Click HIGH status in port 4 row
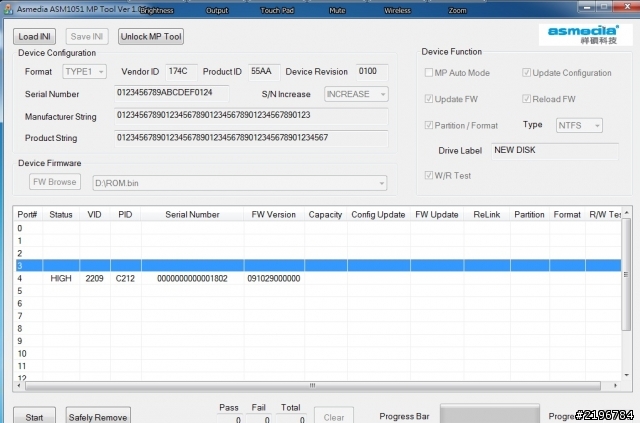Image resolution: width=640 pixels, height=423 pixels. [x=61, y=278]
